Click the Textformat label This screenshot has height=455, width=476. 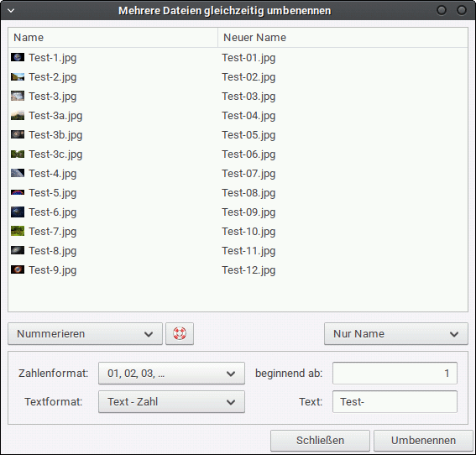54,401
